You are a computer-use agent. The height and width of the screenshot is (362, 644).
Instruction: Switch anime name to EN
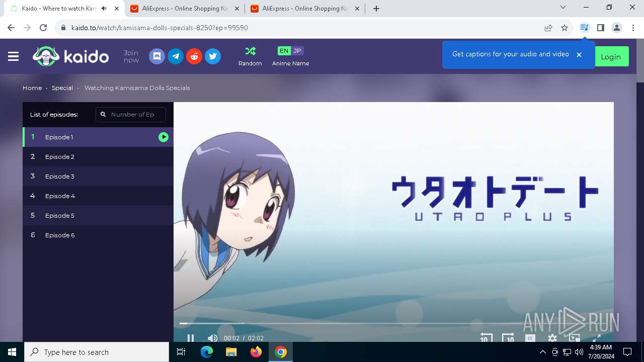(284, 51)
